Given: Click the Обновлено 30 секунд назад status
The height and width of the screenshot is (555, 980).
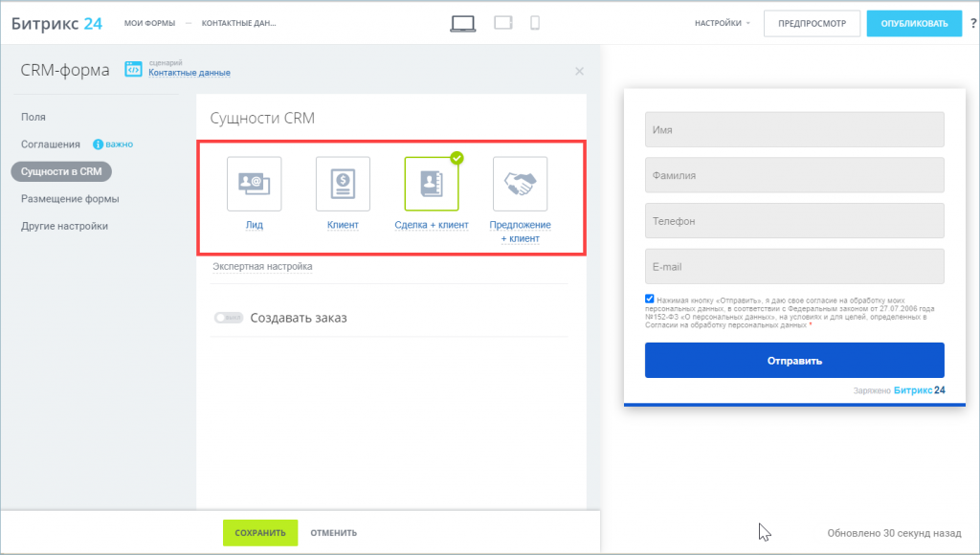Looking at the screenshot, I should click(895, 533).
